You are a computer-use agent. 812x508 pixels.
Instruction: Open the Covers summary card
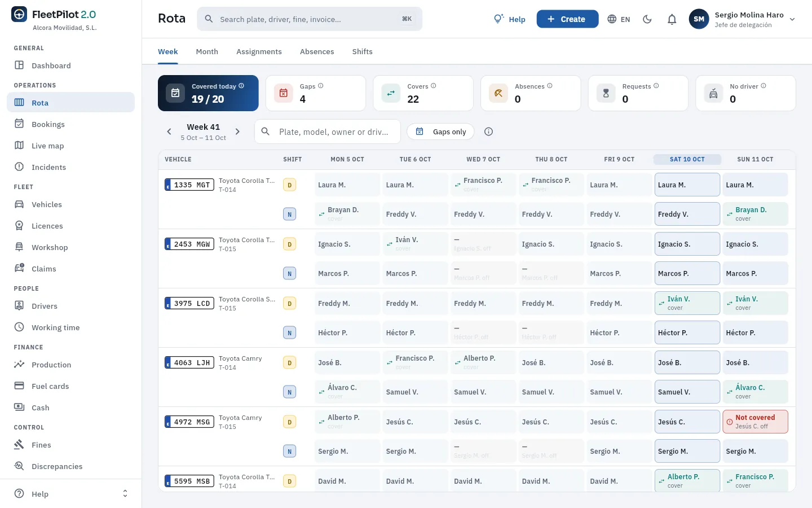point(423,93)
